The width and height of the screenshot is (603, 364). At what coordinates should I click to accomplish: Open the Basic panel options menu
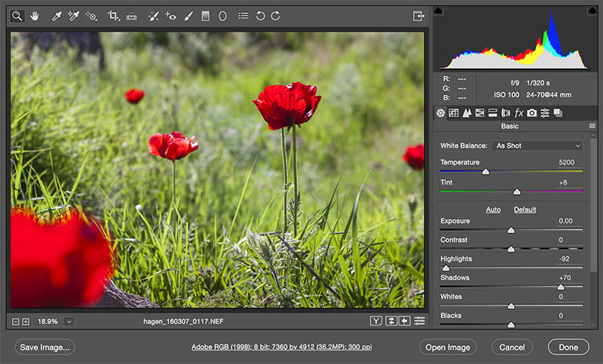592,126
